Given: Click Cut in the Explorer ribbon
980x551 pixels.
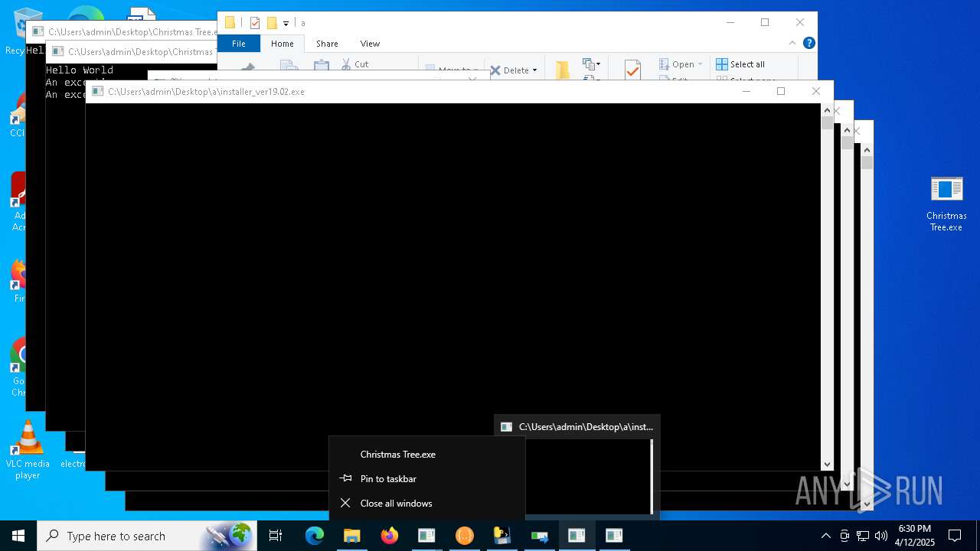Looking at the screenshot, I should (x=355, y=64).
